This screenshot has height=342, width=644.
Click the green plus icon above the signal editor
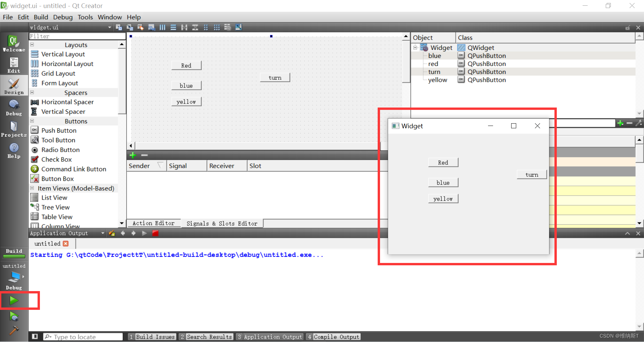132,155
